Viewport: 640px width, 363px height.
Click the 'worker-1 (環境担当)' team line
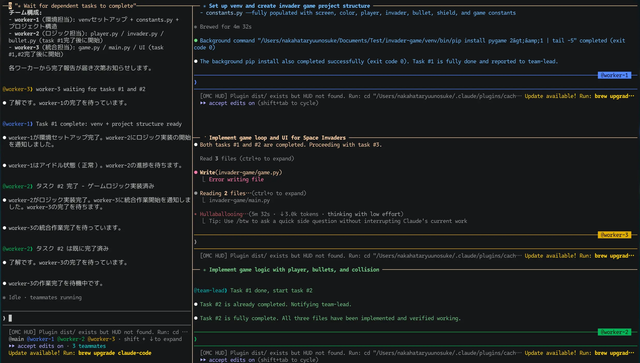(x=93, y=23)
